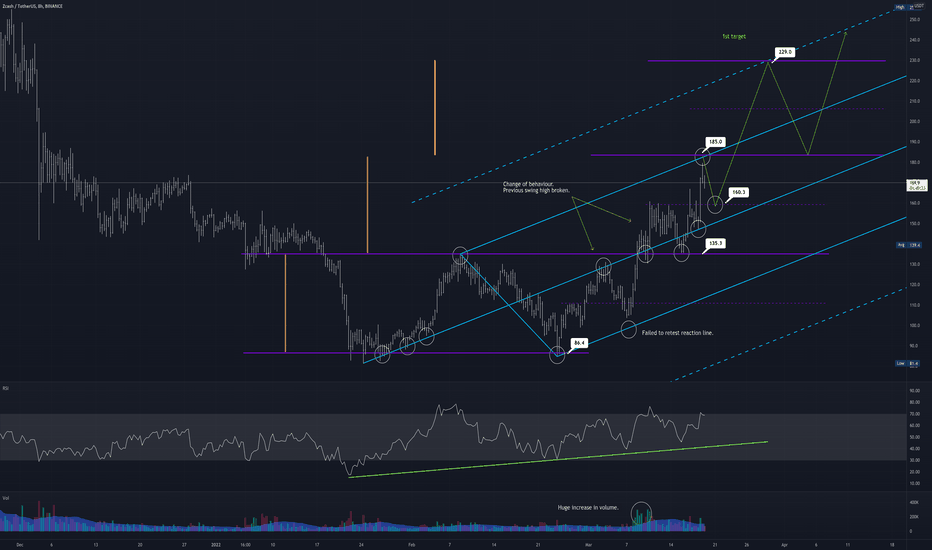Click the 'Huge increase in volume' note
The height and width of the screenshot is (550, 932).
coord(588,508)
